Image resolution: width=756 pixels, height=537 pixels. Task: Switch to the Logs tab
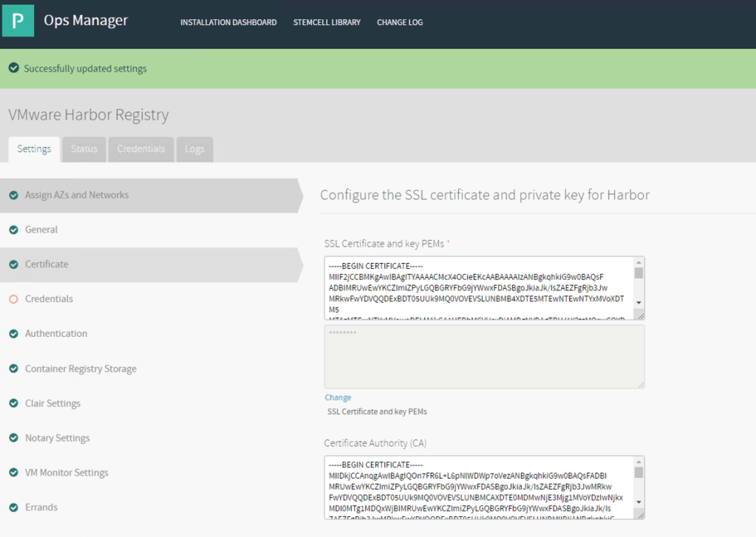tap(194, 149)
